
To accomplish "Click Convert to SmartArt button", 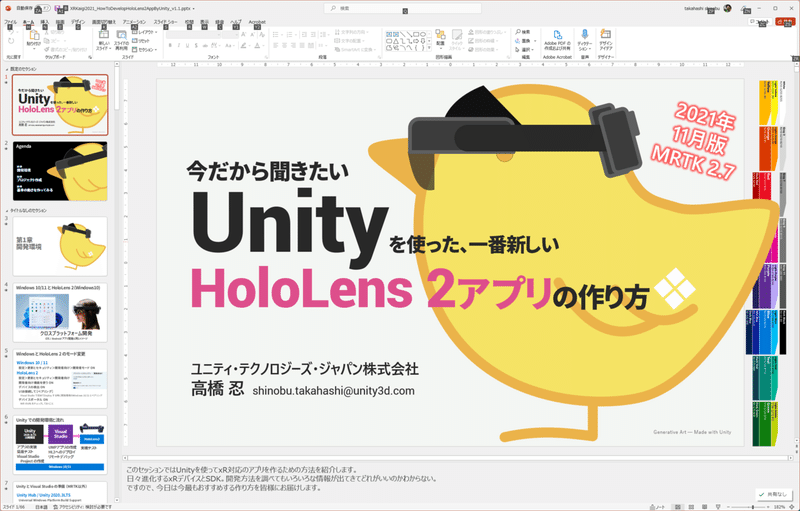I will 355,49.
